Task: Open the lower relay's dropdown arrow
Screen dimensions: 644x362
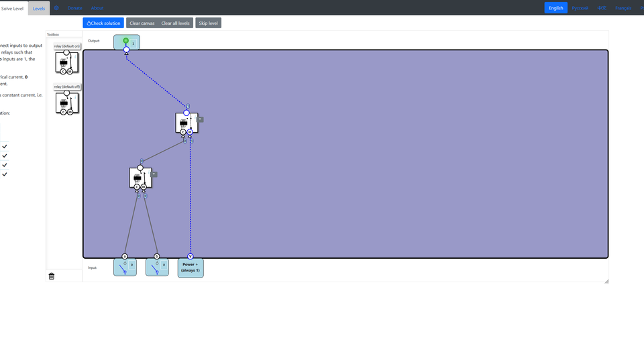Action: tap(154, 174)
